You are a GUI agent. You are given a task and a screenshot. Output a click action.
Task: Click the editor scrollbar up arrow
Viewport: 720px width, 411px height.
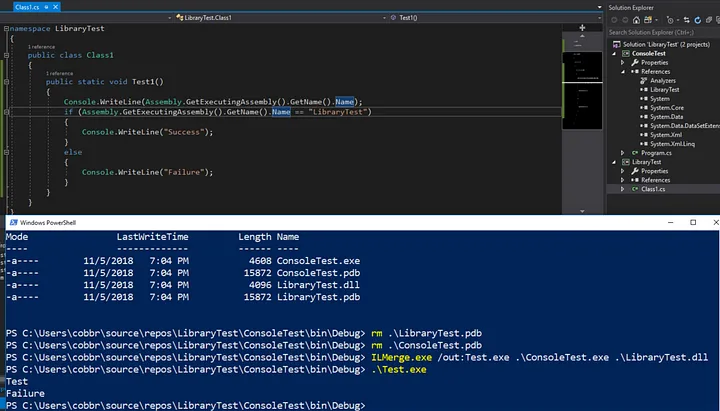click(x=582, y=36)
